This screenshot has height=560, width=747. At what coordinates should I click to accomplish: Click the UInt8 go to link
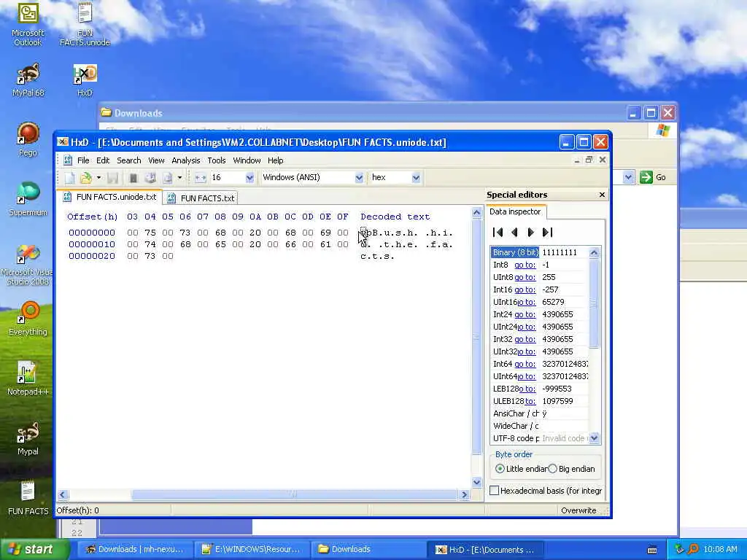tap(525, 277)
